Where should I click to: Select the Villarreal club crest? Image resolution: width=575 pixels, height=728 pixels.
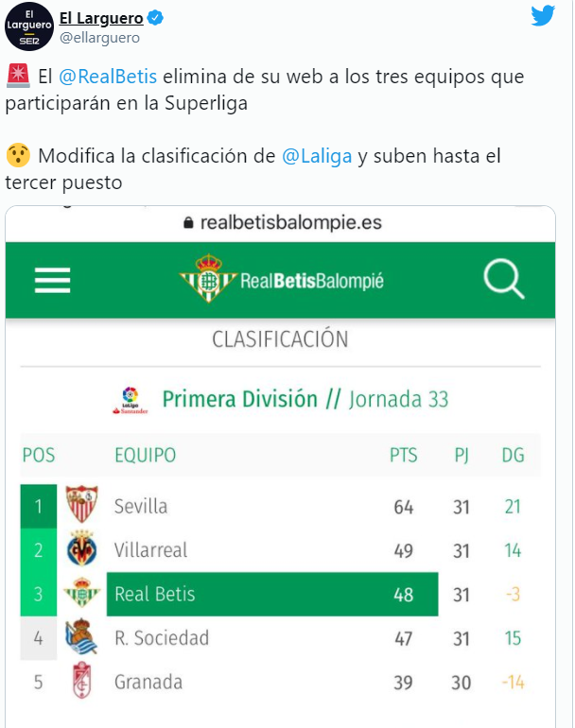(81, 548)
